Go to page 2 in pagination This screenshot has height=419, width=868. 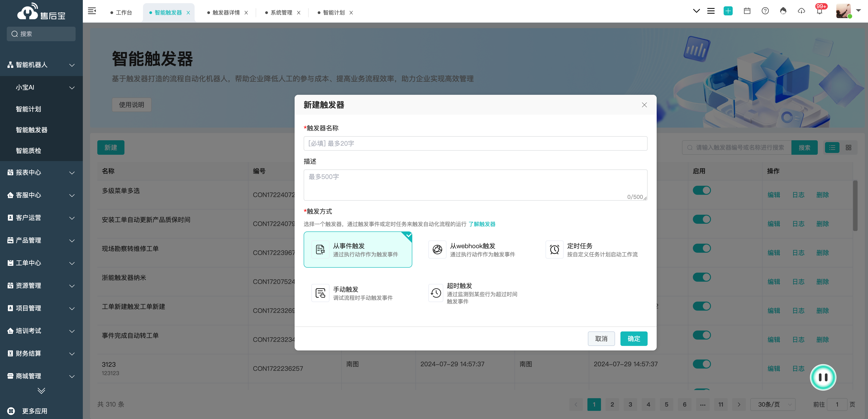point(612,405)
